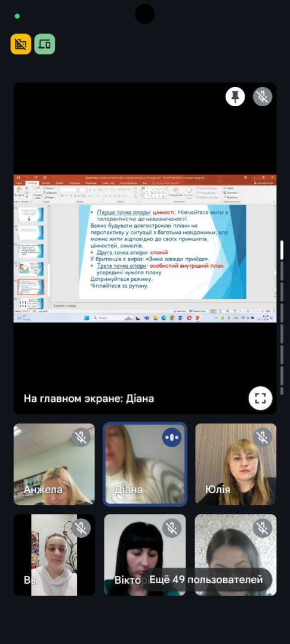Select Анжела's video tile
The image size is (290, 644).
click(x=54, y=464)
